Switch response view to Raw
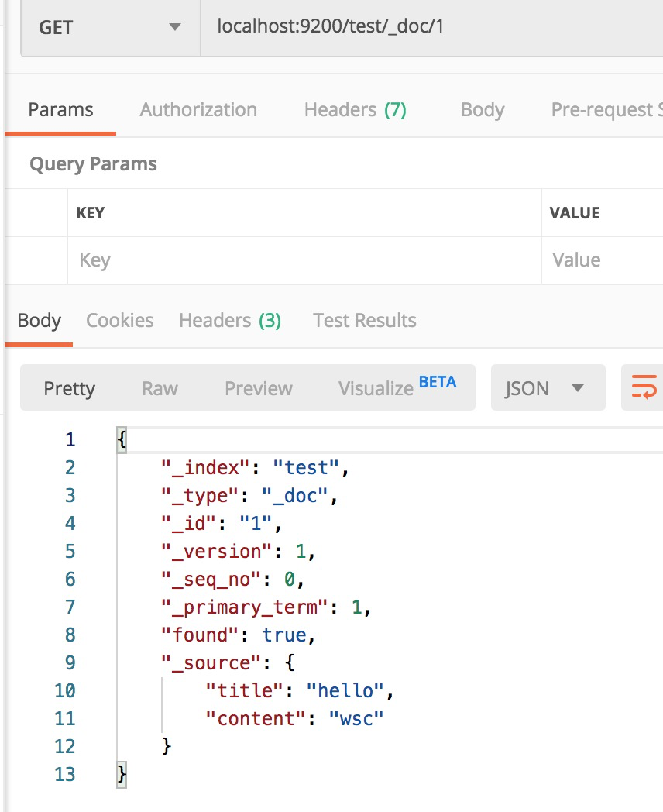This screenshot has height=812, width=663. coord(160,388)
